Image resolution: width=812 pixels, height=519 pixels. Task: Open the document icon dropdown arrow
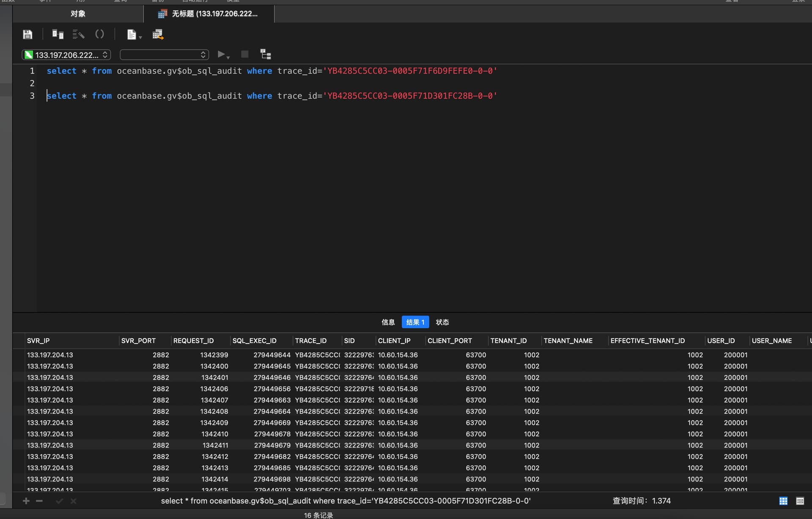pyautogui.click(x=140, y=37)
